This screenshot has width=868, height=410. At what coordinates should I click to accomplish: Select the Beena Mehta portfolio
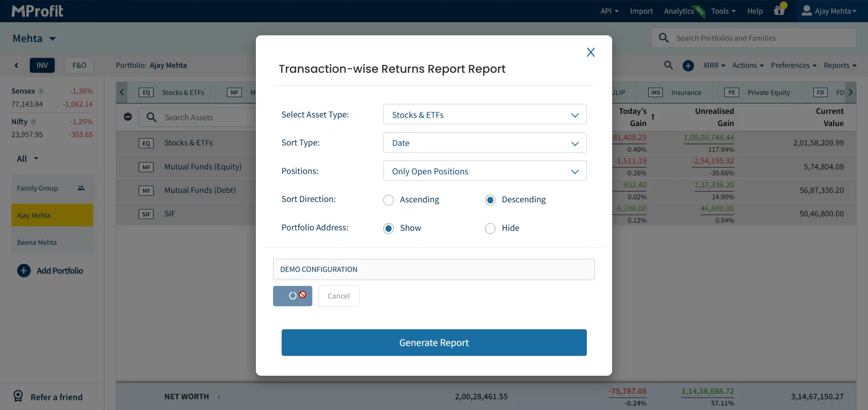click(52, 242)
